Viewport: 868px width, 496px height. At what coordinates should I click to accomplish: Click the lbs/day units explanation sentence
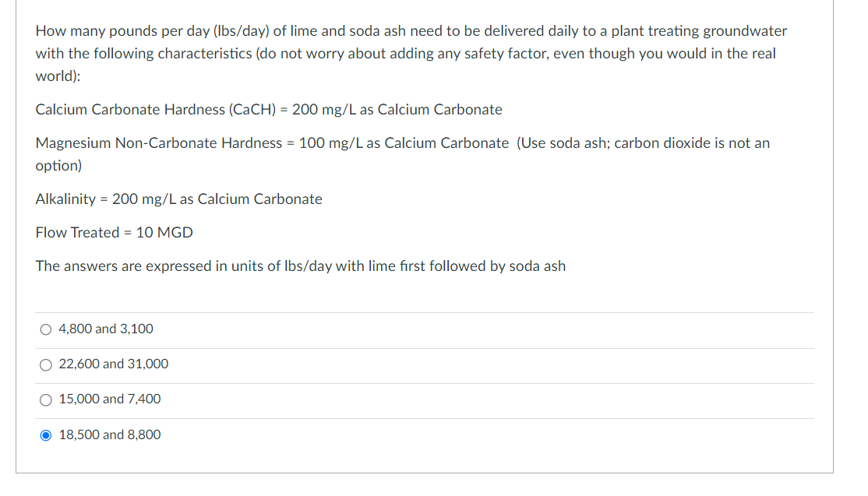click(x=300, y=266)
